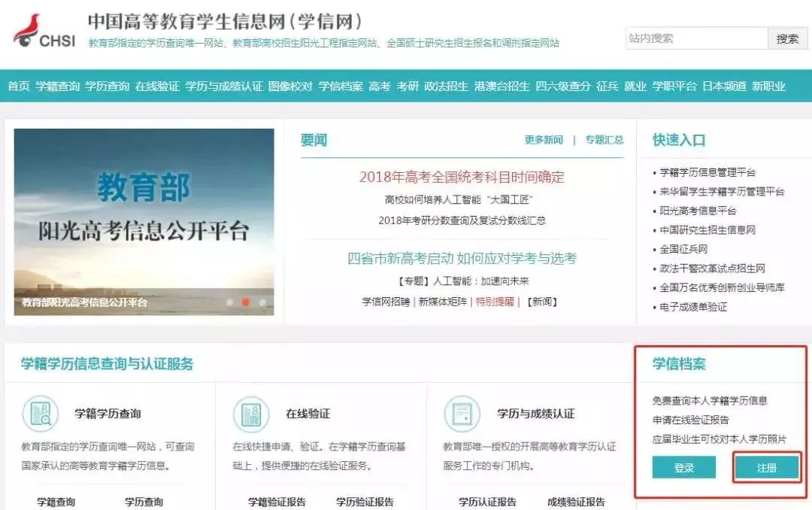Viewport: 812px width, 510px height.
Task: Open 学职平台 navigation item
Action: [x=674, y=86]
